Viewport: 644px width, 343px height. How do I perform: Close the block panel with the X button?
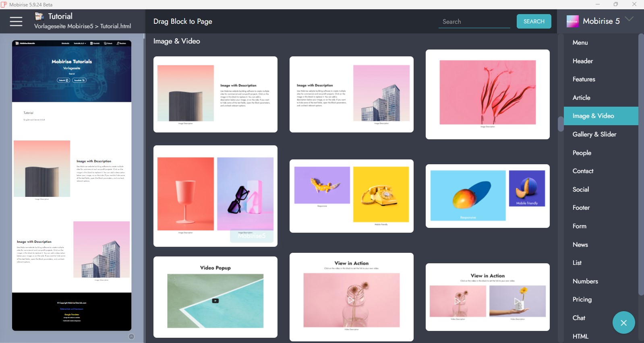tap(623, 322)
